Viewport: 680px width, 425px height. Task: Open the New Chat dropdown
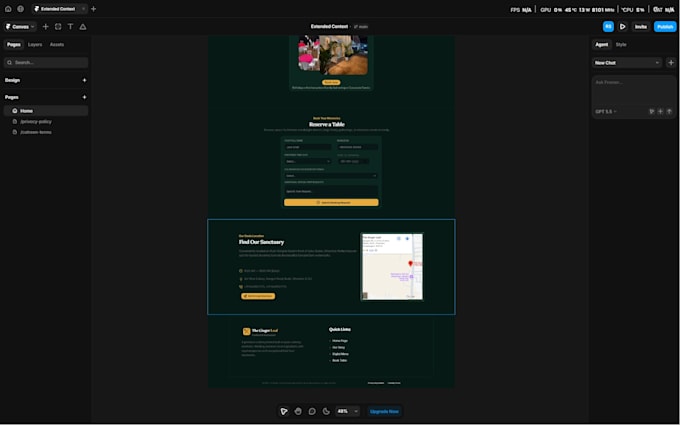627,62
